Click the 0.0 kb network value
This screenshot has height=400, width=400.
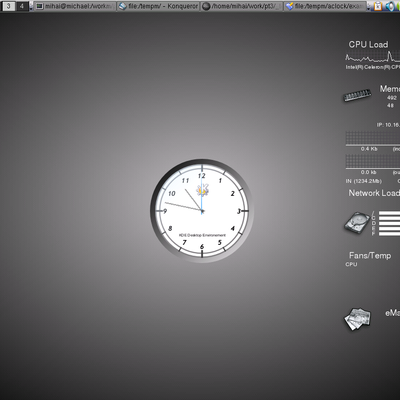[x=369, y=172]
